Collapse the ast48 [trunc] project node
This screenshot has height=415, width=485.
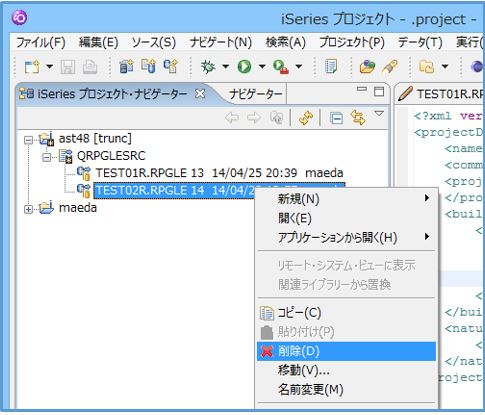29,140
